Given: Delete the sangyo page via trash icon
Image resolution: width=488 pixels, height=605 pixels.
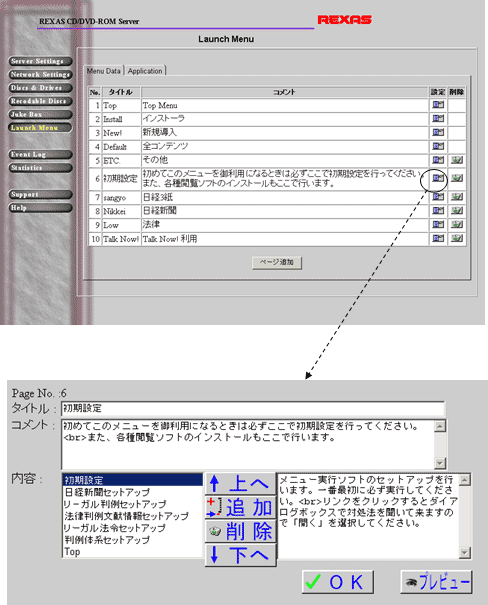Looking at the screenshot, I should 457,197.
